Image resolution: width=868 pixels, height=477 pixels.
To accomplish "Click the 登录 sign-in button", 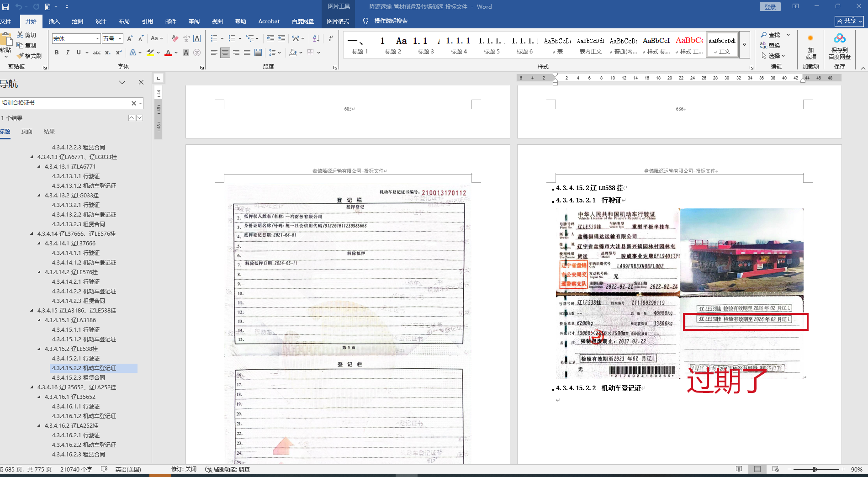I will pos(770,7).
